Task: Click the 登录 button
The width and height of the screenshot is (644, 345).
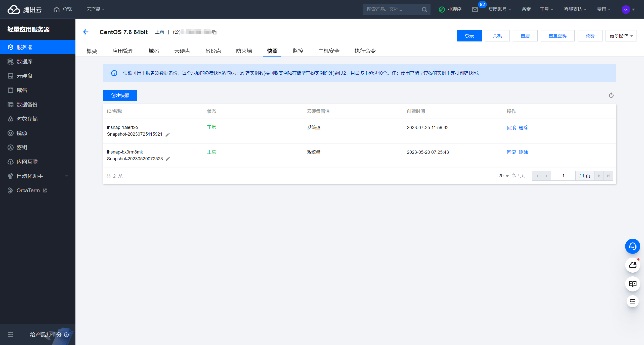Action: click(469, 36)
